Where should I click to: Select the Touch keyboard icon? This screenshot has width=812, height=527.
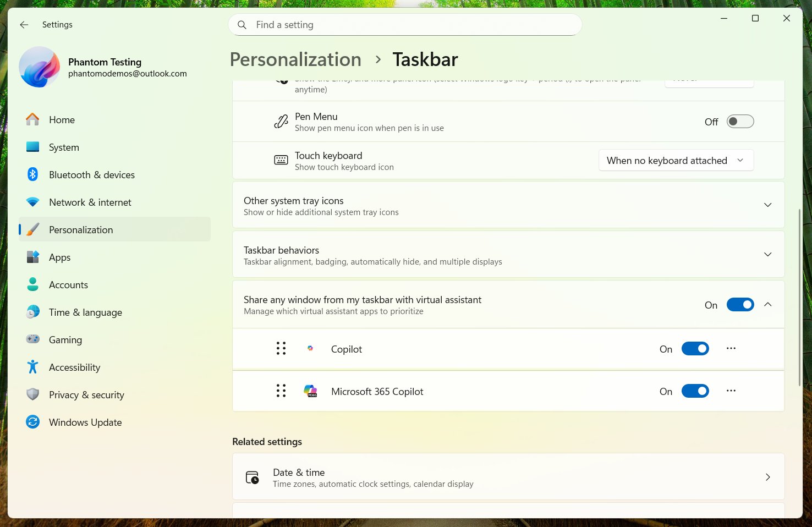point(281,160)
